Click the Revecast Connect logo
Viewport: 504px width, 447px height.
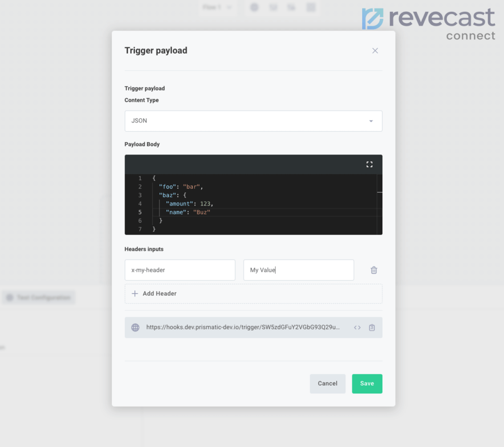coord(428,23)
